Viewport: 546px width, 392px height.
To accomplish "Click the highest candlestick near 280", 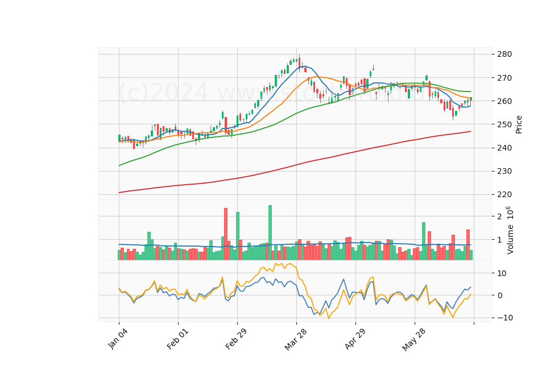I will point(299,62).
